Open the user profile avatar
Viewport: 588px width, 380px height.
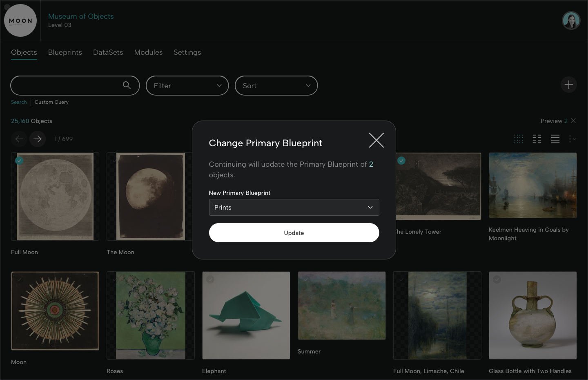click(x=571, y=20)
